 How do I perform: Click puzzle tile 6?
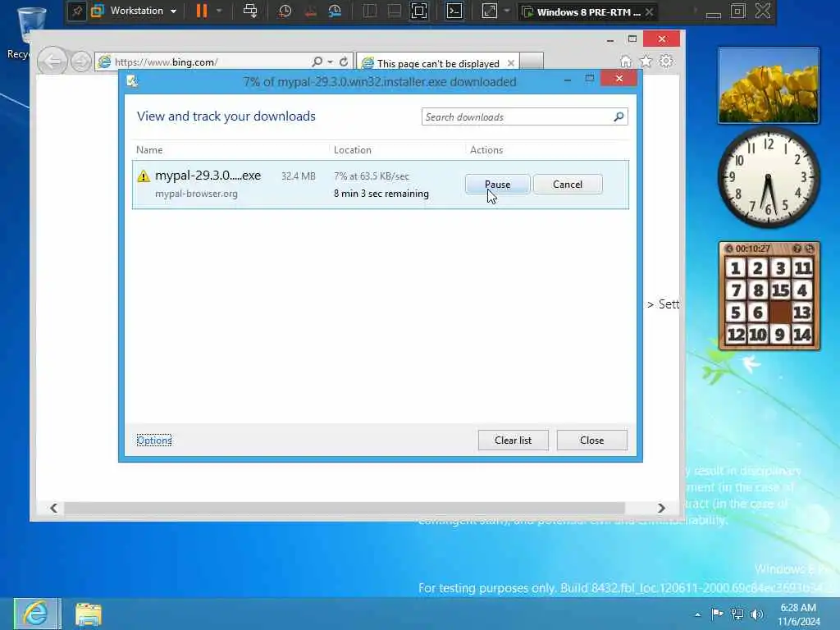point(757,313)
